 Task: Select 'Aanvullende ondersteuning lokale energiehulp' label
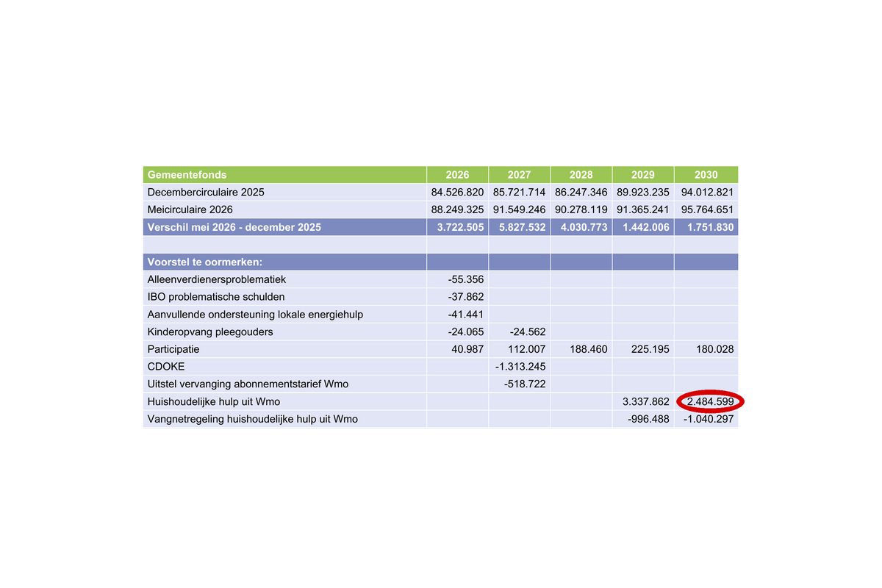point(255,315)
